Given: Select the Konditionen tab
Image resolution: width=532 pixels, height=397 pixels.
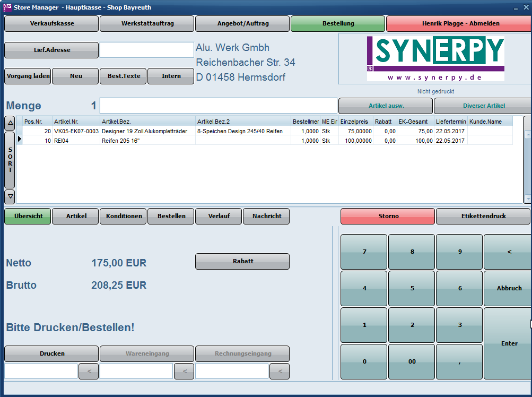Looking at the screenshot, I should click(124, 217).
